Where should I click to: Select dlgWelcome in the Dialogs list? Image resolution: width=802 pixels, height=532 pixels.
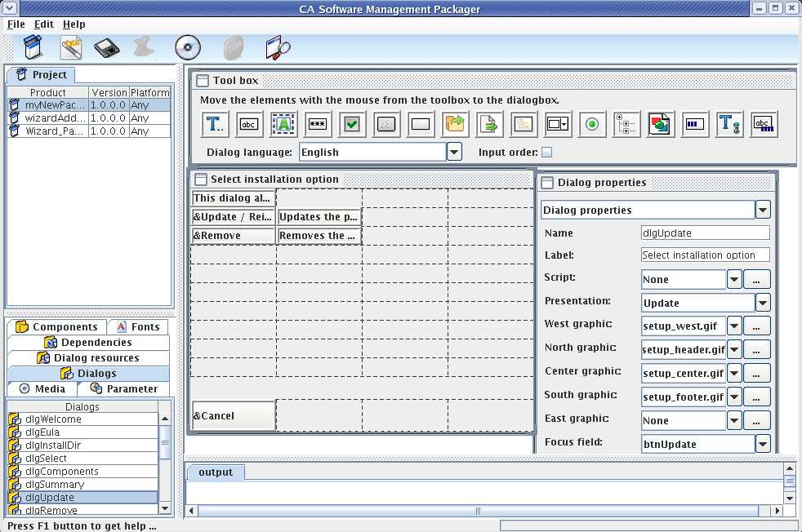53,419
